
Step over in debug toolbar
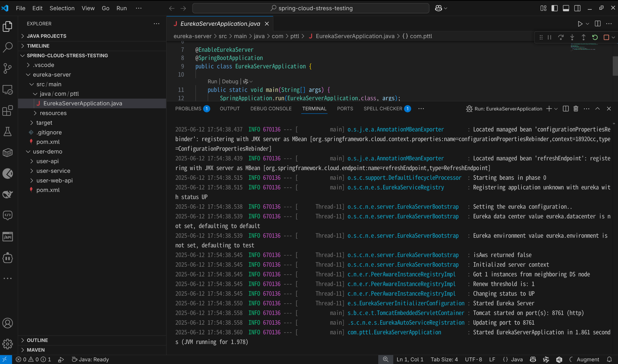[560, 37]
